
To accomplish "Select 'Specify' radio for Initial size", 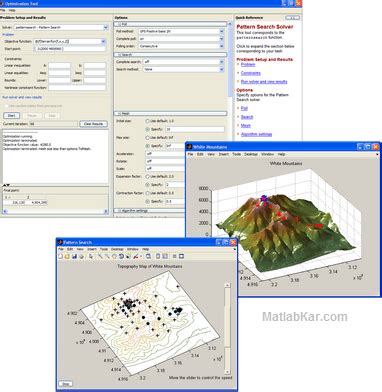I will [x=147, y=129].
